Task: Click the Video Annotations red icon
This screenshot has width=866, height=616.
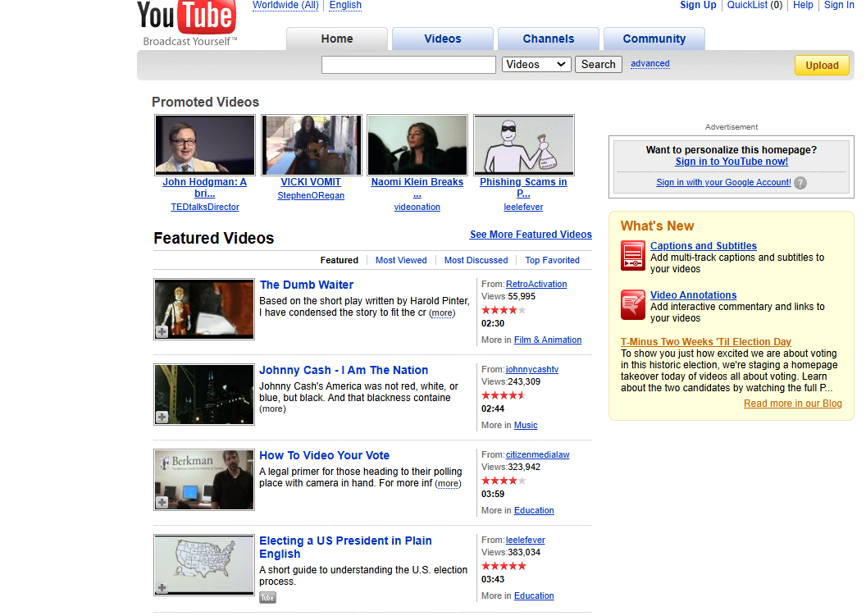Action: (x=633, y=304)
